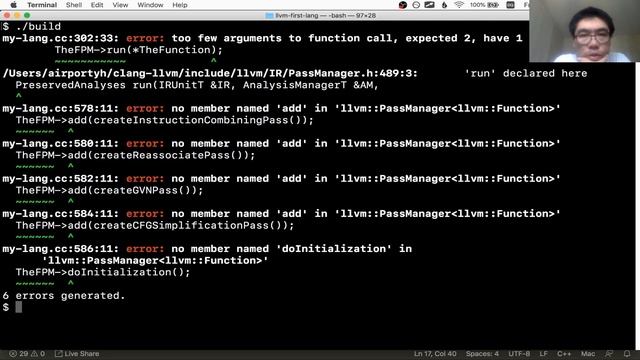Image resolution: width=640 pixels, height=360 pixels.
Task: Click 'my-lang.cc:586:11:' error location
Action: (60, 249)
